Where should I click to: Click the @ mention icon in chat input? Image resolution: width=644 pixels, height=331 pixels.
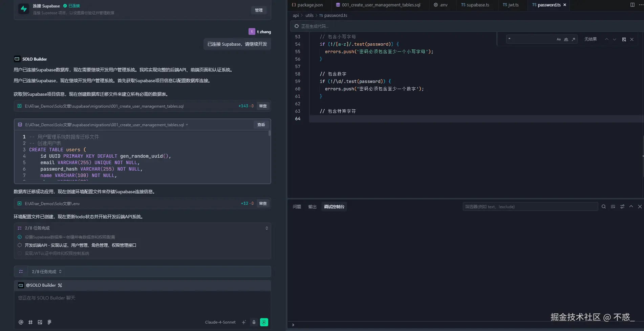coord(21,322)
